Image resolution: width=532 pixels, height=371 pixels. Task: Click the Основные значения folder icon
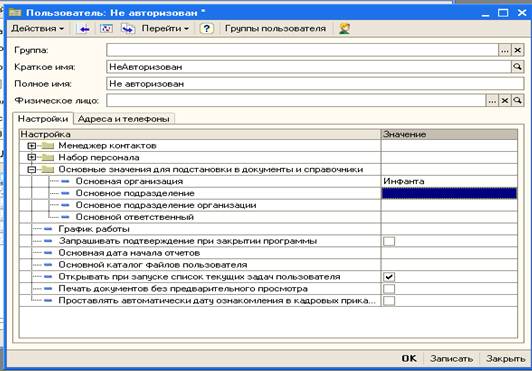48,169
